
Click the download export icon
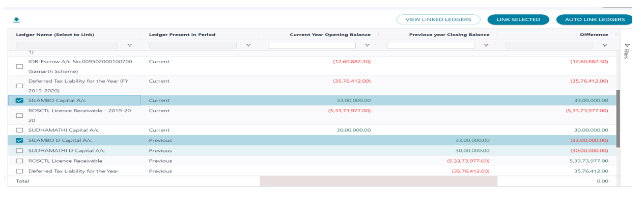tap(16, 20)
